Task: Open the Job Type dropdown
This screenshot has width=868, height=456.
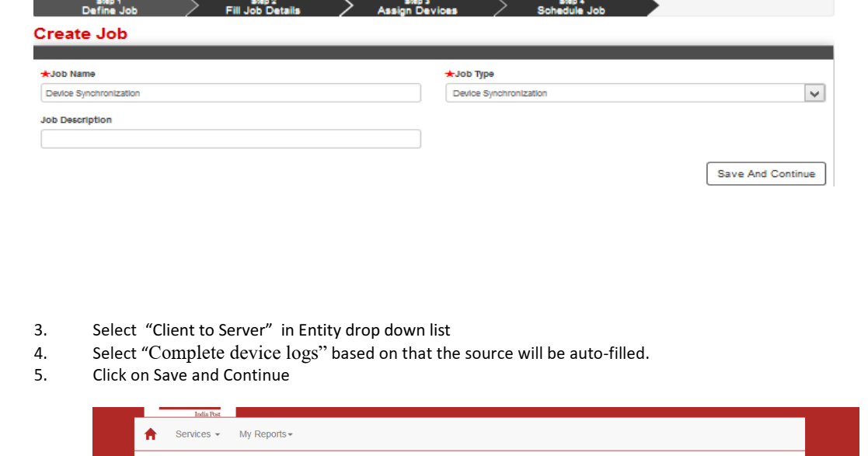Action: [x=814, y=92]
